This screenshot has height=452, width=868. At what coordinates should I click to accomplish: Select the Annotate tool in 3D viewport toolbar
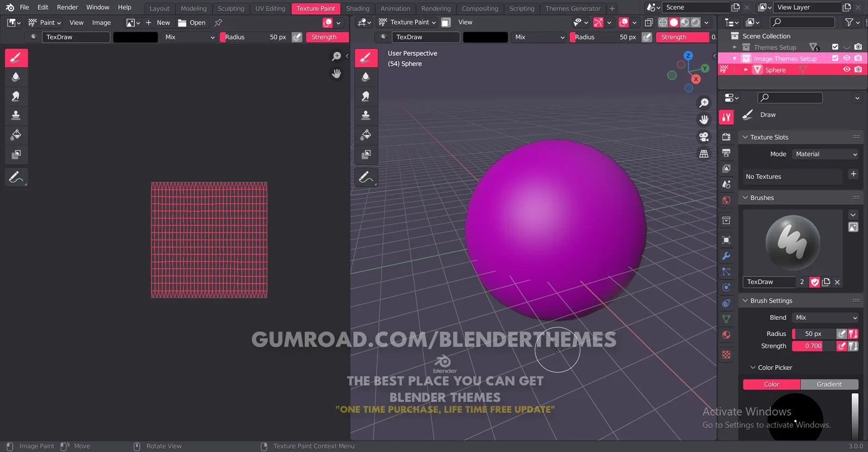(x=366, y=177)
